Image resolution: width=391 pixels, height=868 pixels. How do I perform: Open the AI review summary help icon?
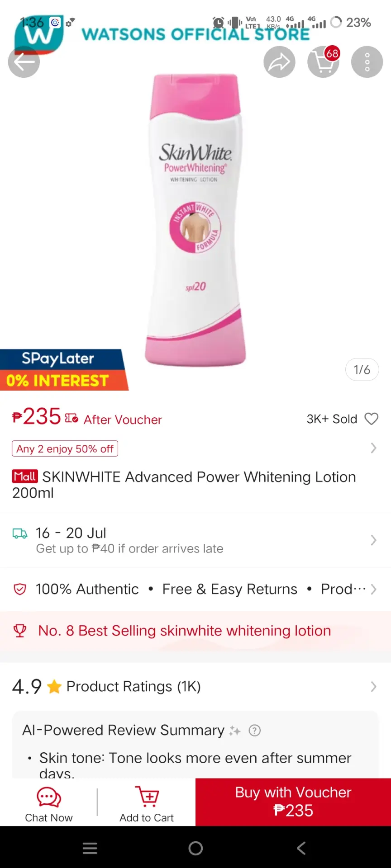point(255,731)
